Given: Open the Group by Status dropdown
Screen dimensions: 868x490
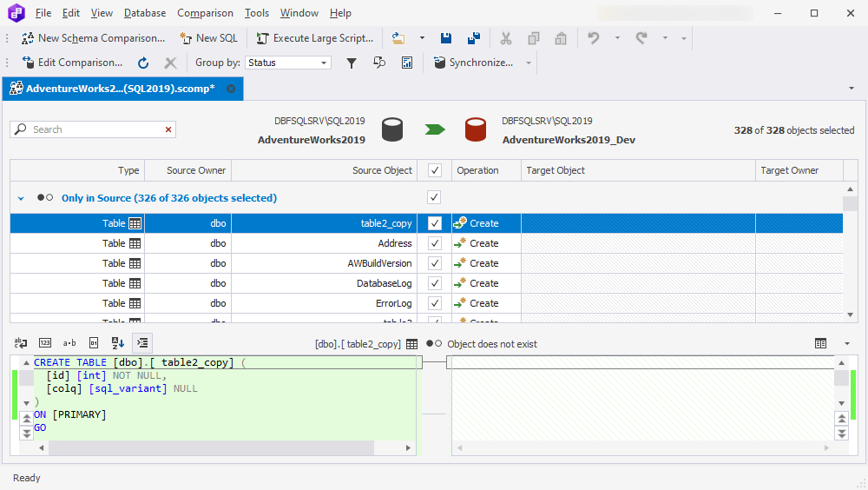Looking at the screenshot, I should (x=288, y=63).
